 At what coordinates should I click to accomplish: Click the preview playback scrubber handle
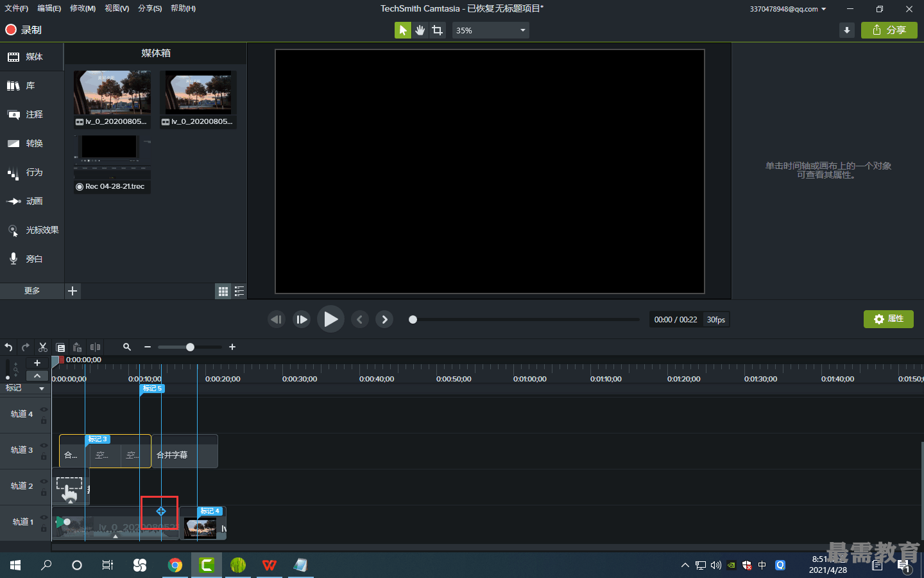click(413, 319)
